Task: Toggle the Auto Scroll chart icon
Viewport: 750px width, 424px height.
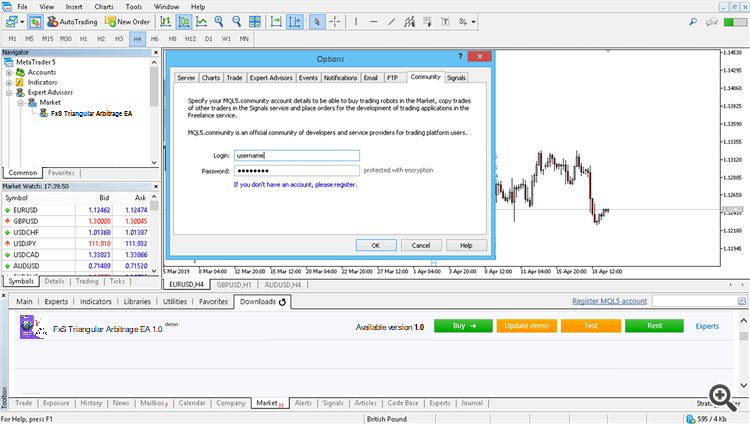Action: tap(276, 22)
